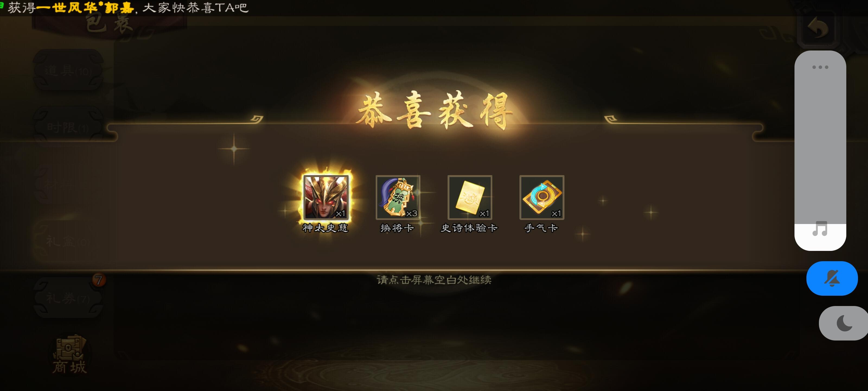Viewport: 868px width, 391px height.
Task: Open three-dots volume options
Action: [x=820, y=67]
